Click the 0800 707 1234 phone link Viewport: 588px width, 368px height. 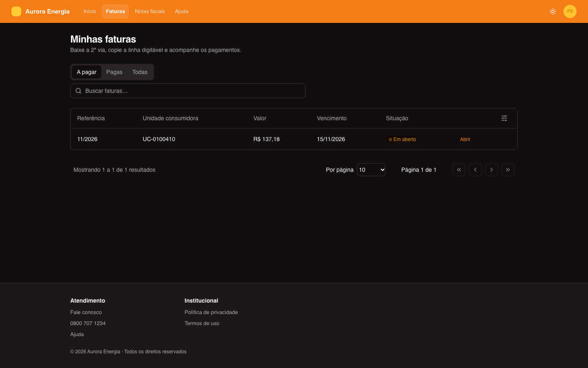[x=88, y=323]
